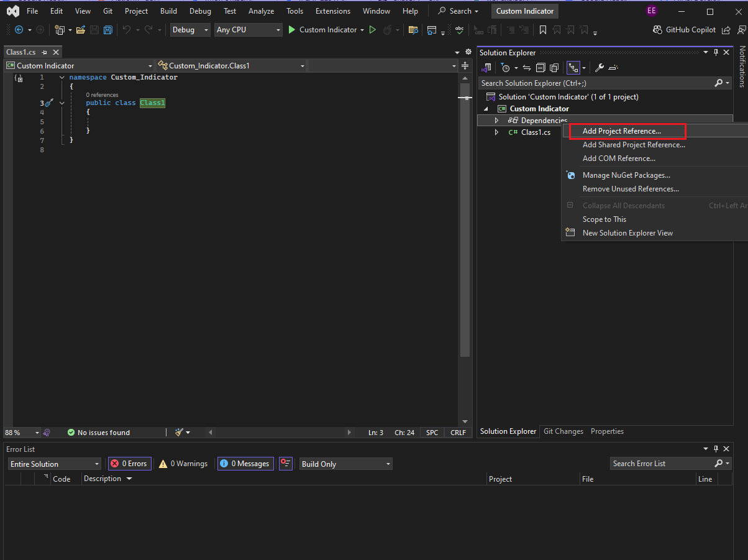Viewport: 748px width, 560px height.
Task: Open the 88 % zoom dropdown
Action: [x=22, y=433]
